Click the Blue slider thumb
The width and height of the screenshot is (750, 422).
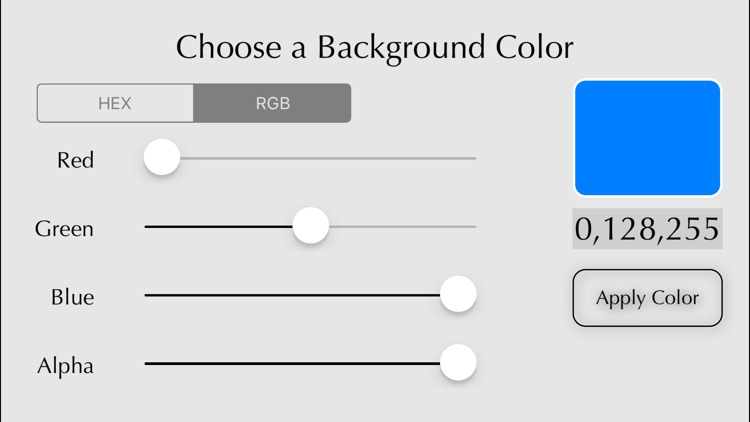click(x=458, y=294)
